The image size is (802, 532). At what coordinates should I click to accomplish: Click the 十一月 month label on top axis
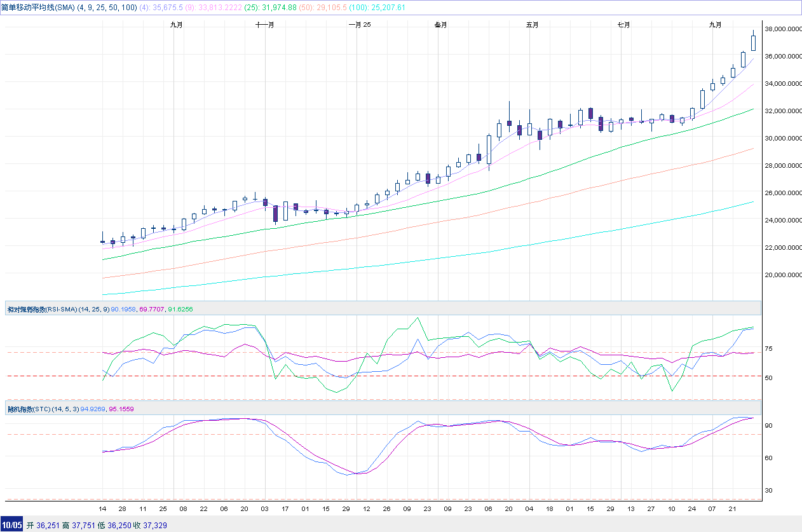264,25
